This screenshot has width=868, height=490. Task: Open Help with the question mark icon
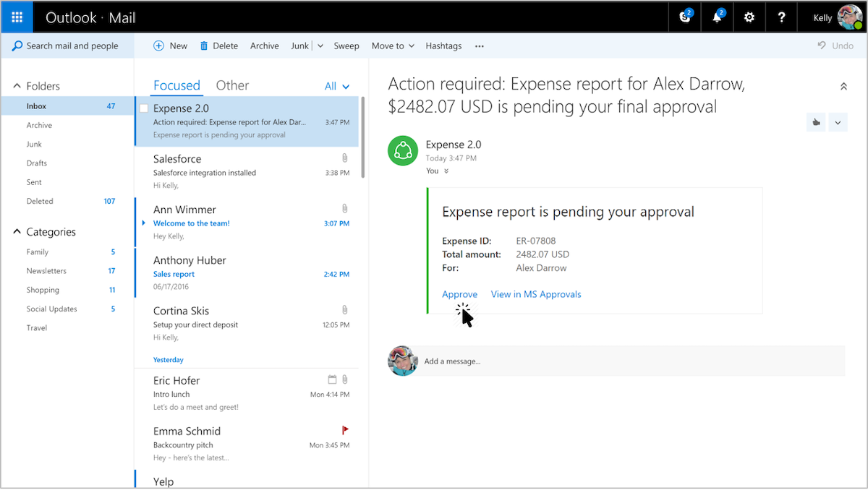point(781,17)
